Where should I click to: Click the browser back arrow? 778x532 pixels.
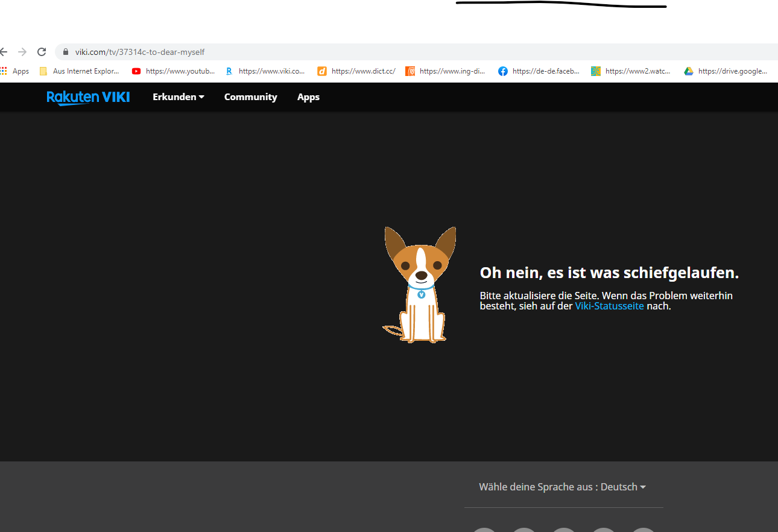click(4, 52)
